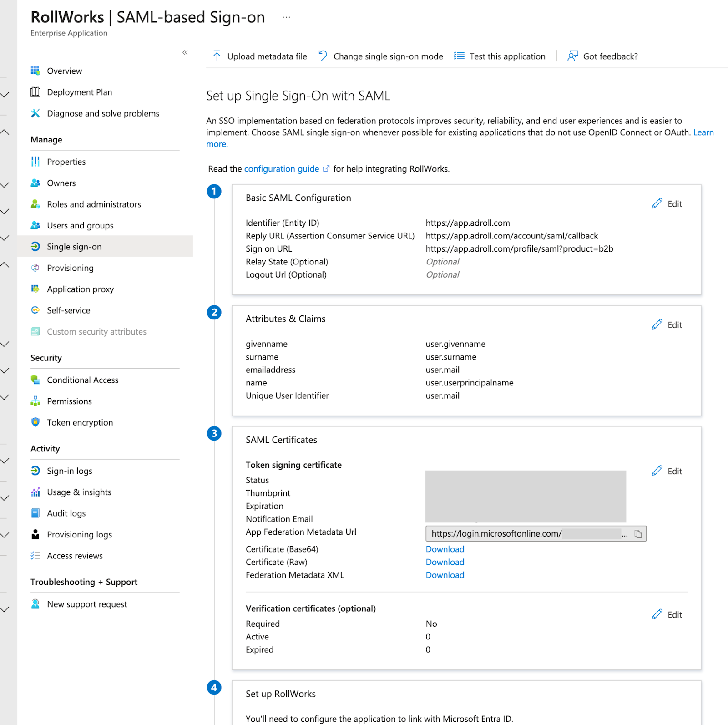Select Conditional Access under Security
The width and height of the screenshot is (728, 725).
82,380
